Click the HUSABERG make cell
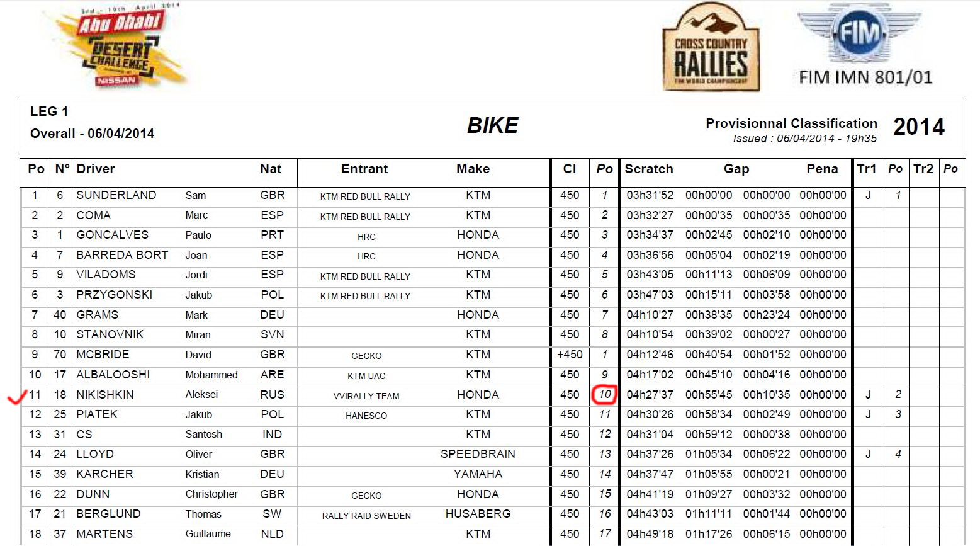 pyautogui.click(x=478, y=514)
